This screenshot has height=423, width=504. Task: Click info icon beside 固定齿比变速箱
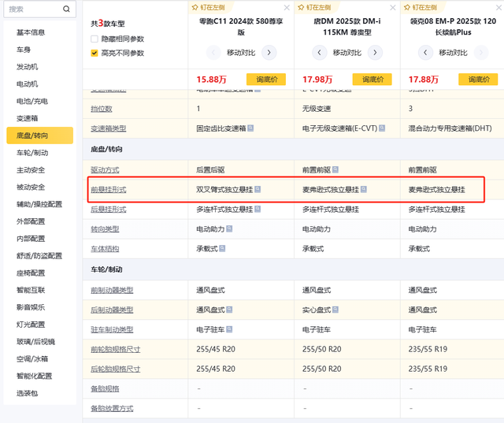[x=250, y=128]
